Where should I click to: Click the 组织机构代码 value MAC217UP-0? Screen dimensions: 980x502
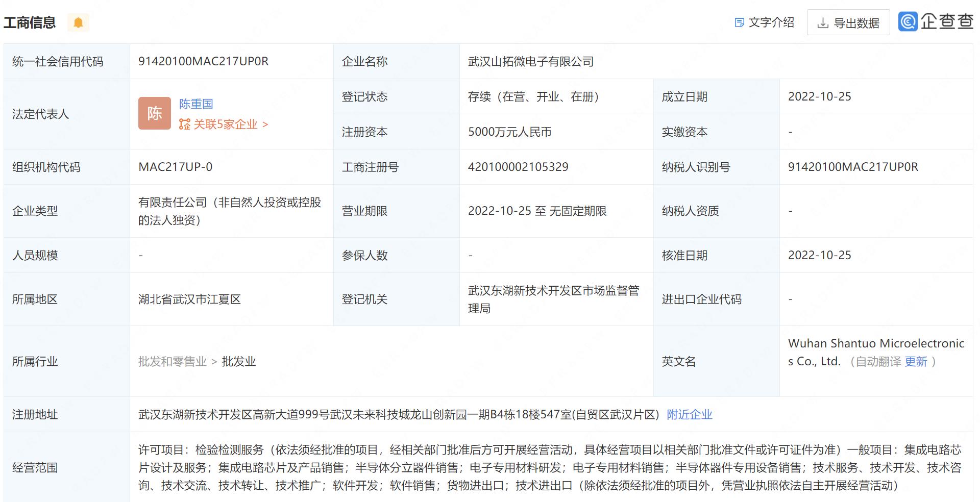(x=175, y=167)
